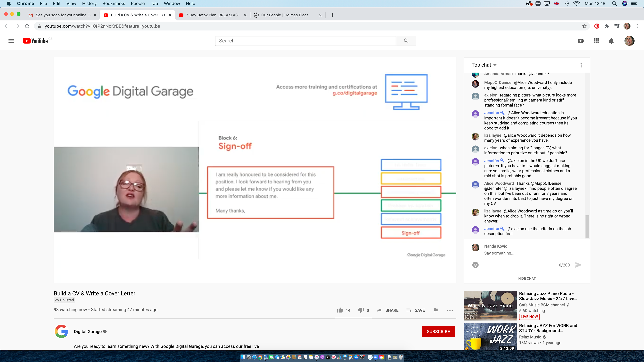Click the YouTube search magnifier button

coord(406,41)
